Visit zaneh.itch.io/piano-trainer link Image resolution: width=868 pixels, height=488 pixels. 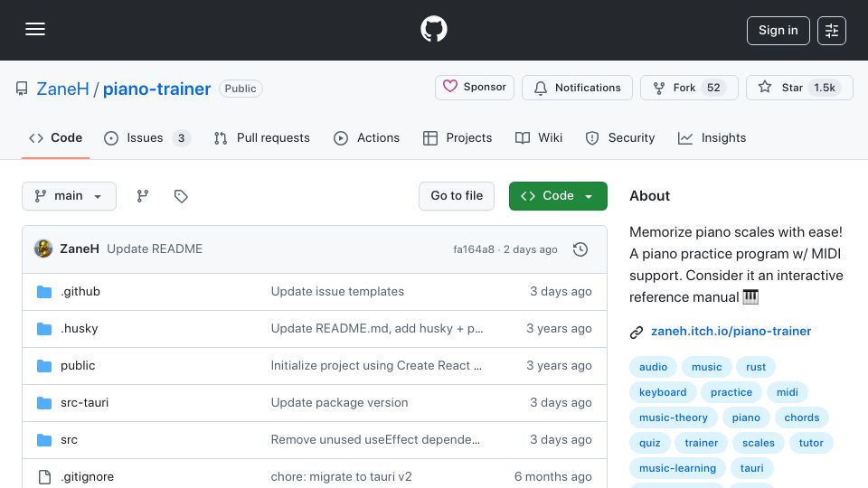[731, 332]
